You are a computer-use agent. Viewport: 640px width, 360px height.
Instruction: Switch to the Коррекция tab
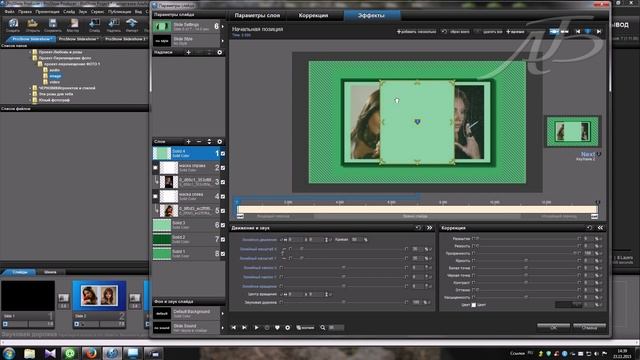[313, 16]
